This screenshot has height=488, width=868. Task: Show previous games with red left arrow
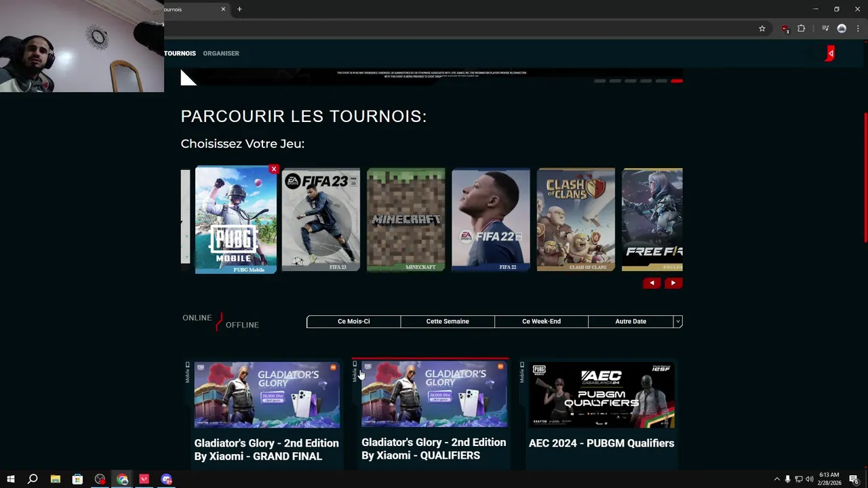coord(652,283)
